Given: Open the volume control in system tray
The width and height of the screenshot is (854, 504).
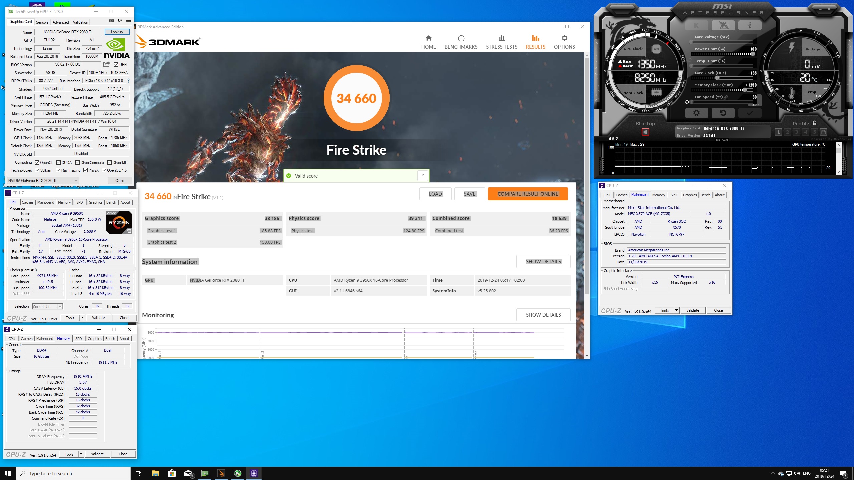Looking at the screenshot, I should point(797,473).
